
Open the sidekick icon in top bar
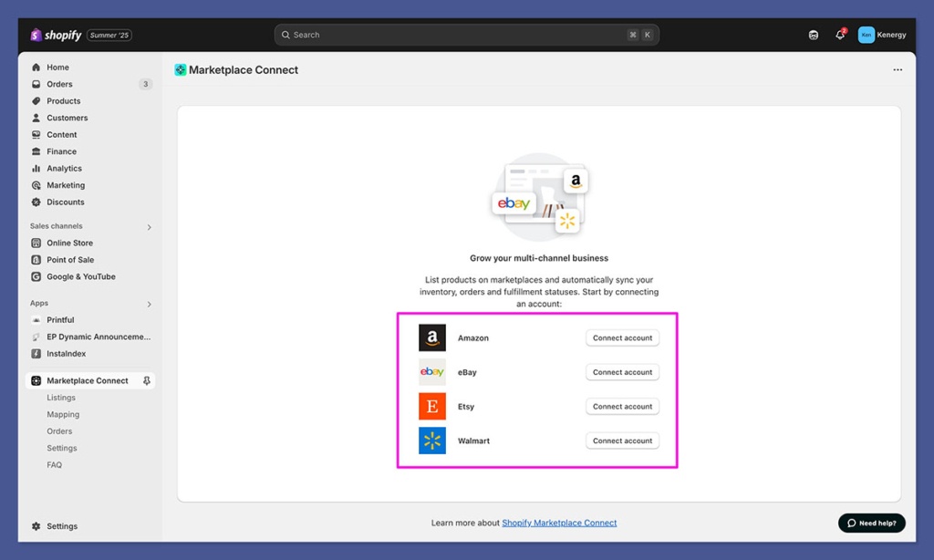[x=814, y=35]
